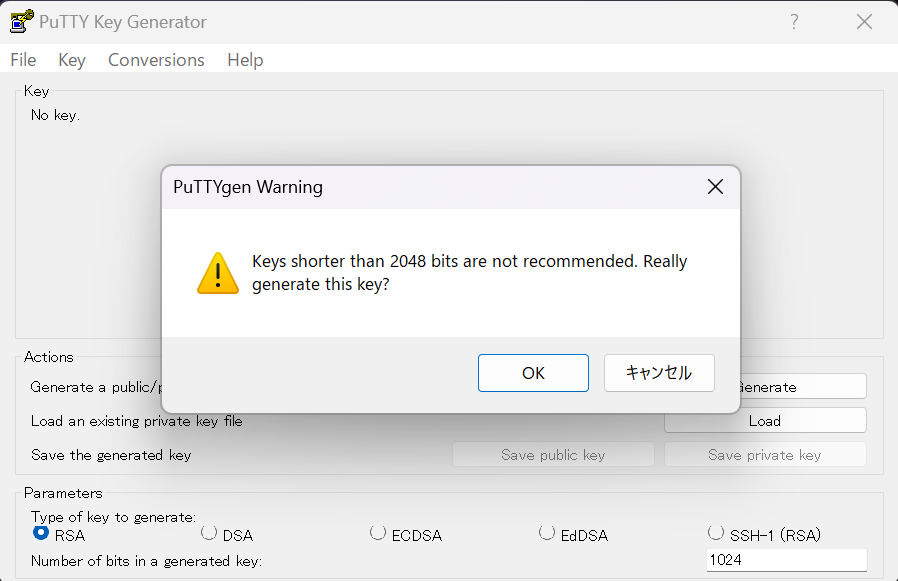
Task: Close the PuTTY Key Generator window
Action: 864,22
